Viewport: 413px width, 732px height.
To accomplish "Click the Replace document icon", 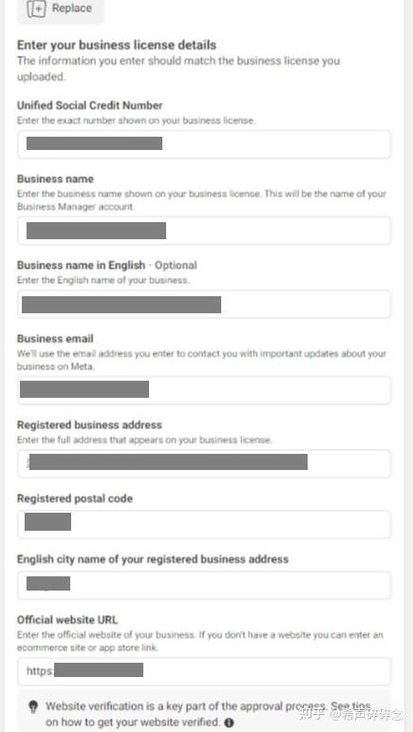I will point(36,8).
